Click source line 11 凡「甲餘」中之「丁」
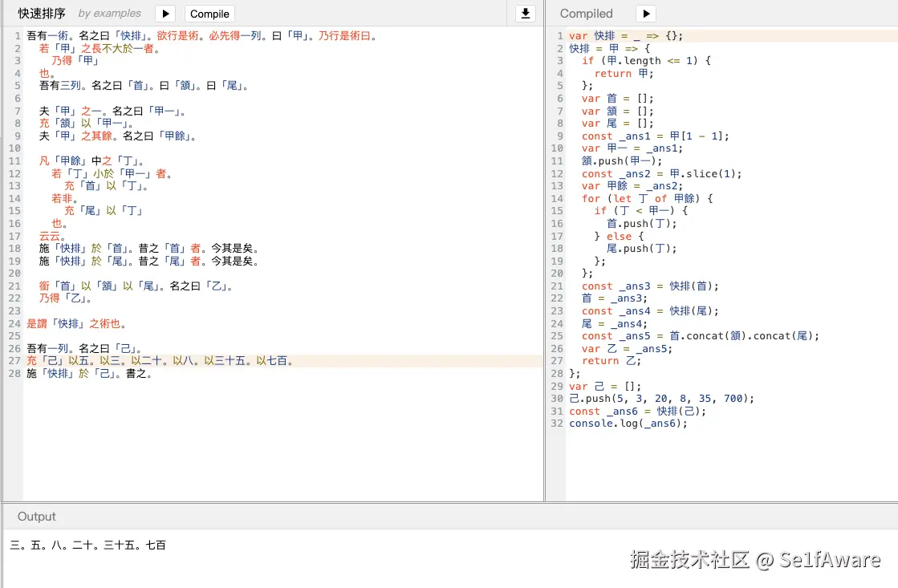Viewport: 898px width, 588px height. (x=92, y=161)
